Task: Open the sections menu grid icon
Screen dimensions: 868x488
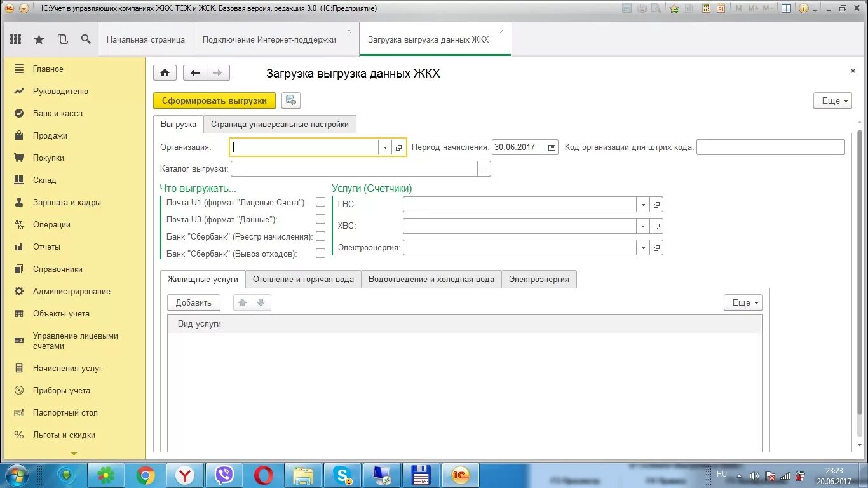Action: 15,39
